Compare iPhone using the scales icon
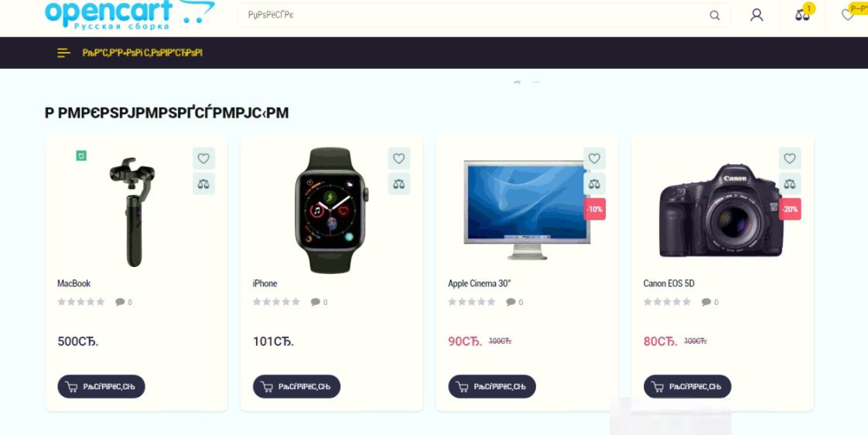Image resolution: width=868 pixels, height=435 pixels. click(x=399, y=184)
